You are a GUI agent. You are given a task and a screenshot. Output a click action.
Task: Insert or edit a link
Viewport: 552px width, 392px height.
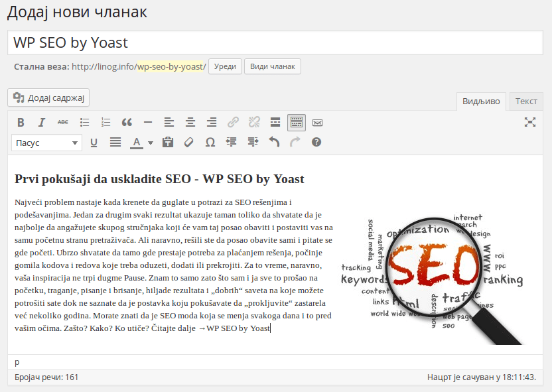(x=233, y=123)
